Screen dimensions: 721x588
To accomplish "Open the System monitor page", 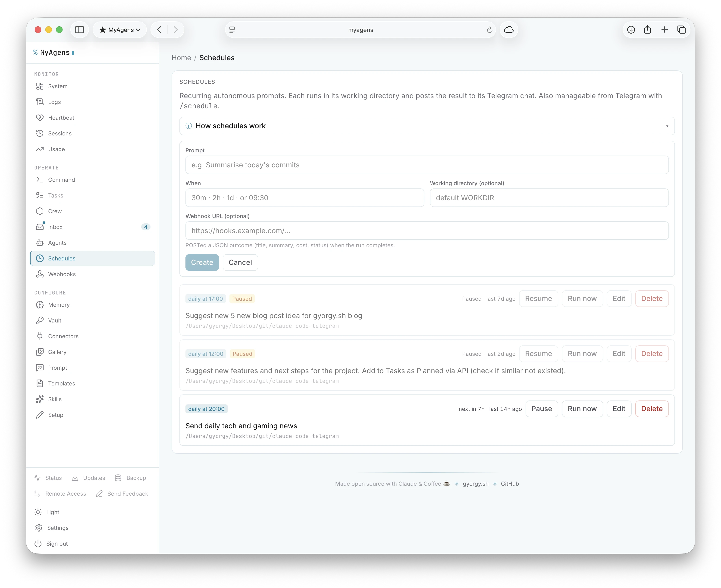I will click(x=92, y=86).
